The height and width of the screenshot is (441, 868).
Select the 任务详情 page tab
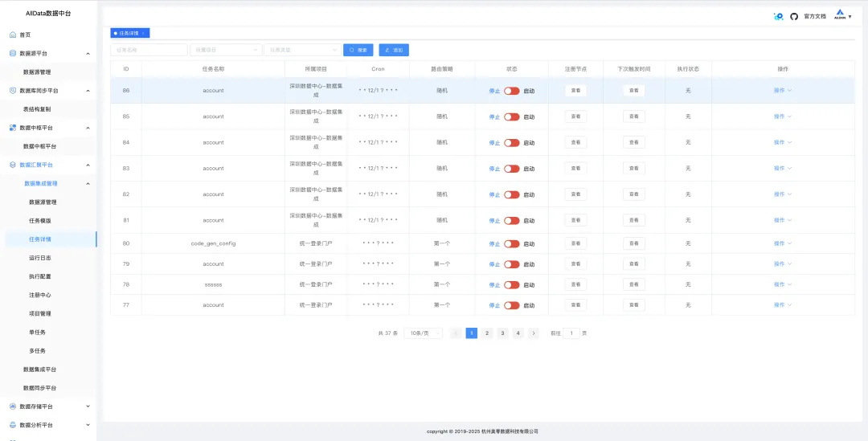[129, 33]
